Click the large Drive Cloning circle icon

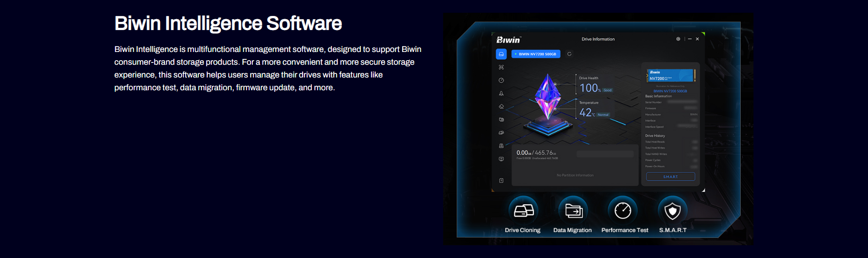523,211
